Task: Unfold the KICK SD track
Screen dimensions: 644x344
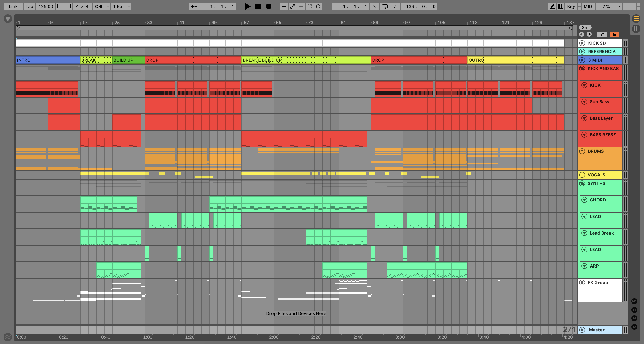Action: pyautogui.click(x=582, y=43)
